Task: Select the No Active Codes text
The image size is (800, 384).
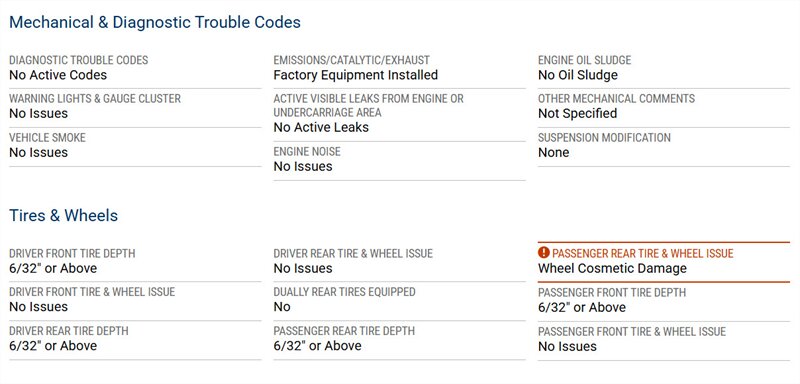Action: click(x=58, y=75)
